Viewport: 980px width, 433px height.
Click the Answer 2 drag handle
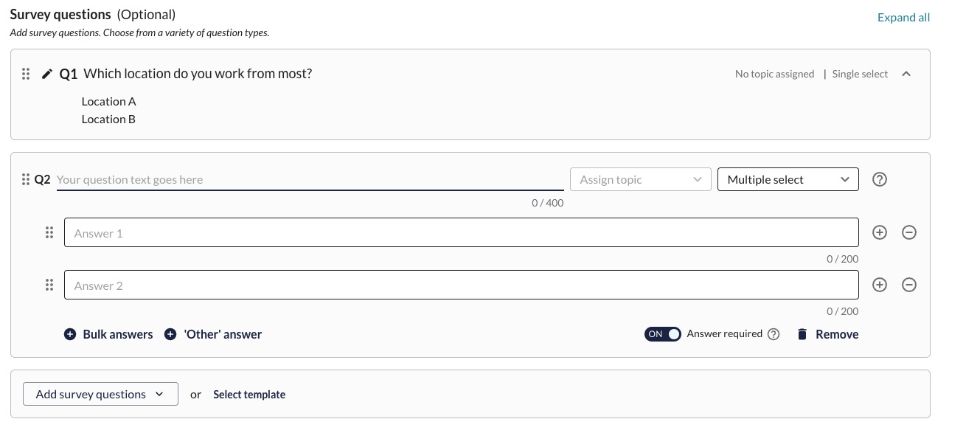[49, 285]
